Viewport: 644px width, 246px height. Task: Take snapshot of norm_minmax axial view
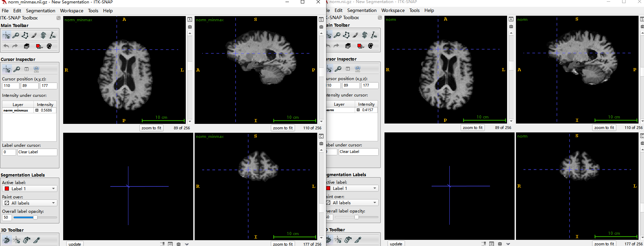pyautogui.click(x=190, y=27)
